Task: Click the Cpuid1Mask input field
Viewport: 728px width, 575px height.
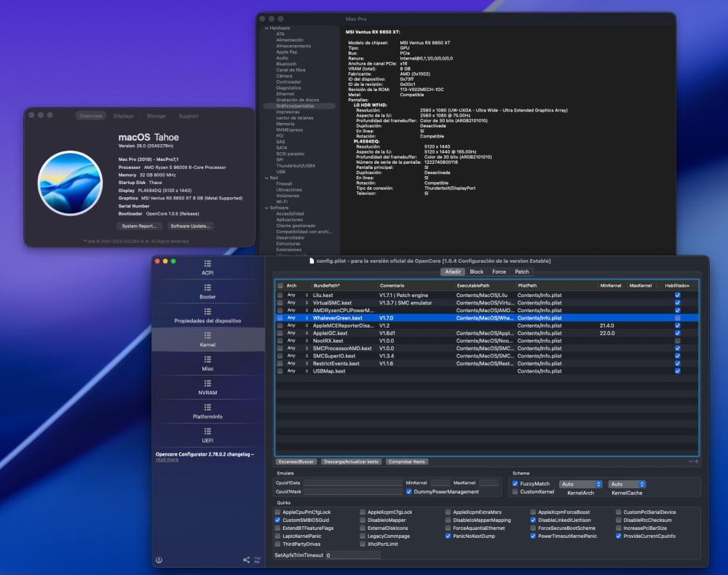Action: point(353,491)
